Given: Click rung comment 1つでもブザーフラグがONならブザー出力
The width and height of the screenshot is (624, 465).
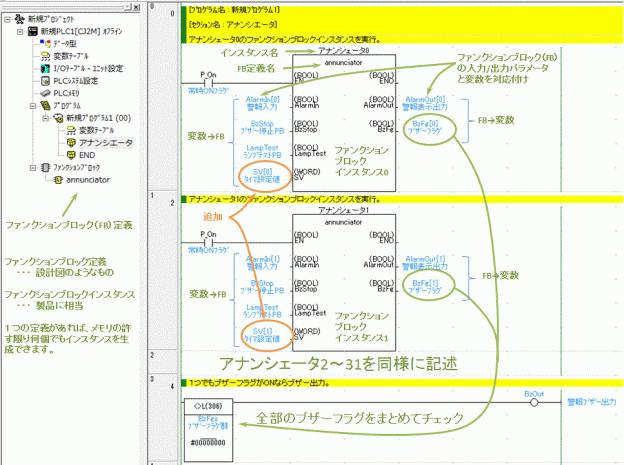Looking at the screenshot, I should [x=259, y=383].
